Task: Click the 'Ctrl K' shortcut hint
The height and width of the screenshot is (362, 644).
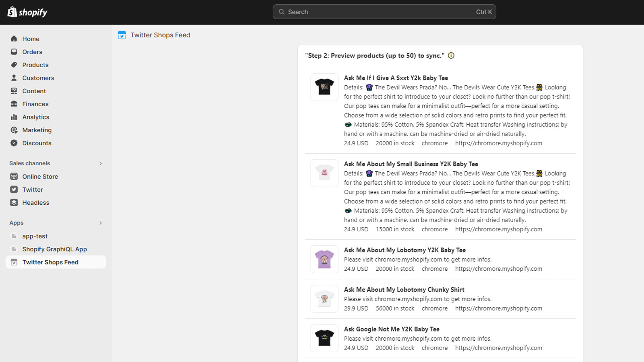Action: [484, 12]
